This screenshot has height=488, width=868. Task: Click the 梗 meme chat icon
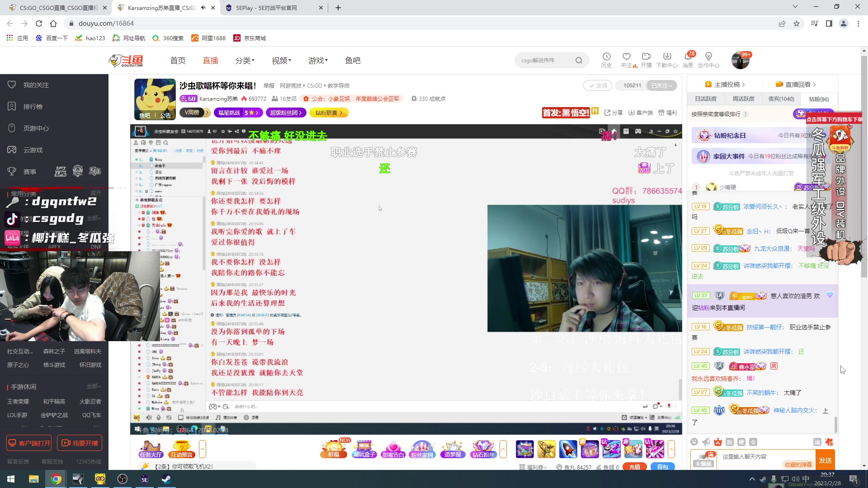tap(741, 442)
